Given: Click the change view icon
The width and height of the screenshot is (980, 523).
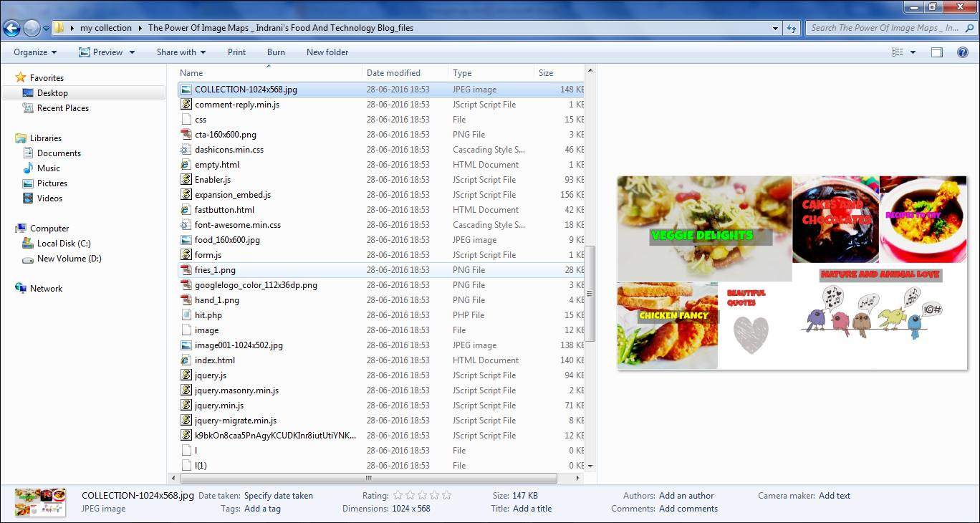Looking at the screenshot, I should tap(897, 52).
